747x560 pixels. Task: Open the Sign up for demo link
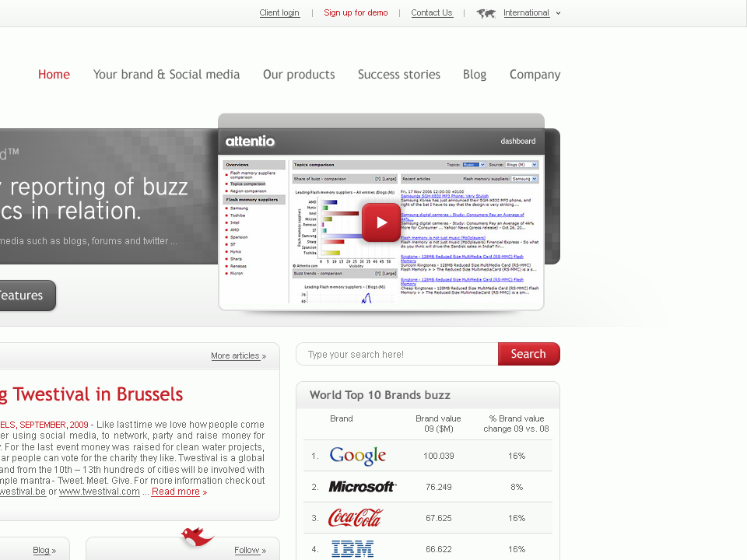click(356, 13)
